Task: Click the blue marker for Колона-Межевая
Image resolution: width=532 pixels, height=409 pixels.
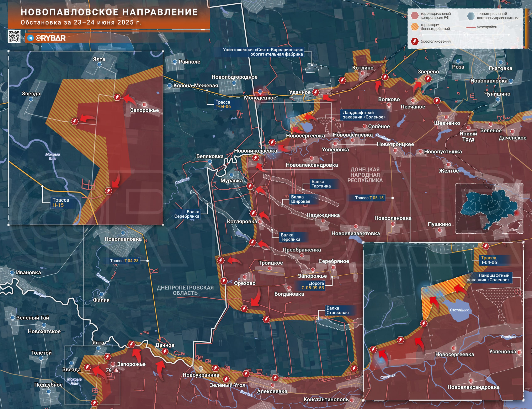Action: (170, 86)
